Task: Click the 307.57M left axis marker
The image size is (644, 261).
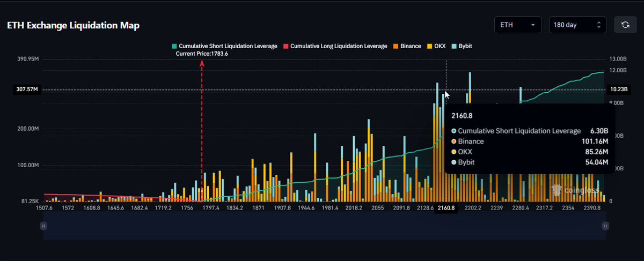Action: 26,90
